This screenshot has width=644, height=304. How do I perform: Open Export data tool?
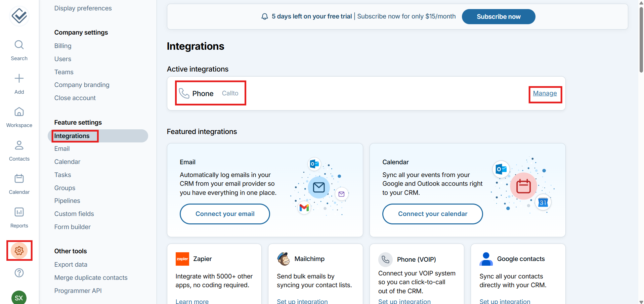click(71, 264)
